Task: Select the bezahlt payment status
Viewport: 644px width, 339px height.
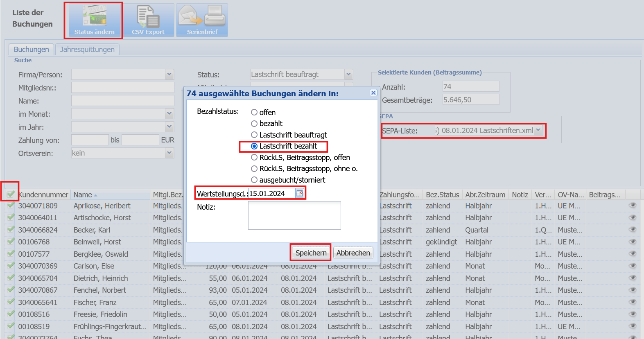Action: pos(254,123)
